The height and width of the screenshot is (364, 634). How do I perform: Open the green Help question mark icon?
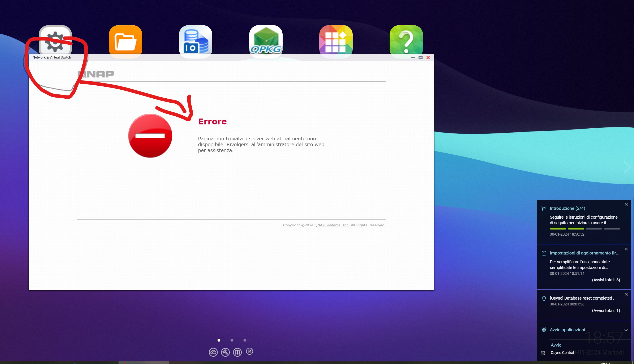pos(406,40)
